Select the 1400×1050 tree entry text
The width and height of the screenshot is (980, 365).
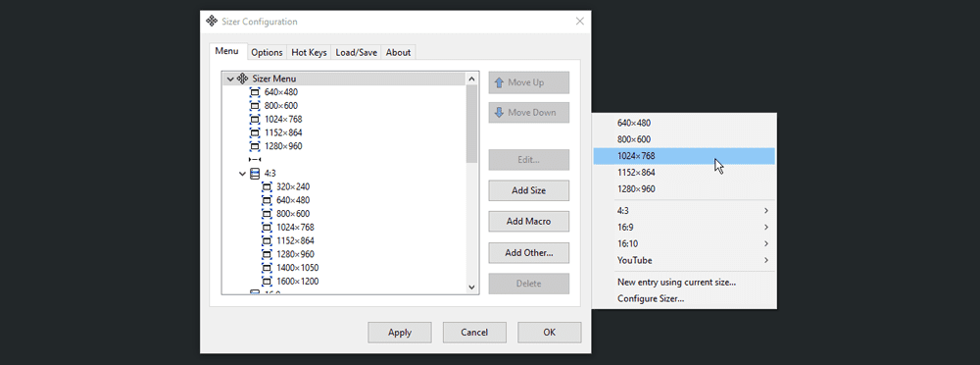pos(298,268)
